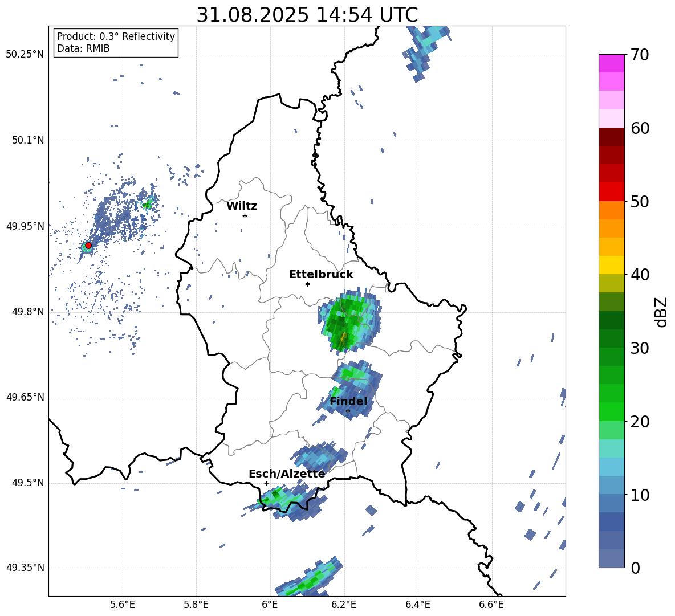Click the 6.4°E longitude label
Screen dimensions: 675x616
point(417,605)
